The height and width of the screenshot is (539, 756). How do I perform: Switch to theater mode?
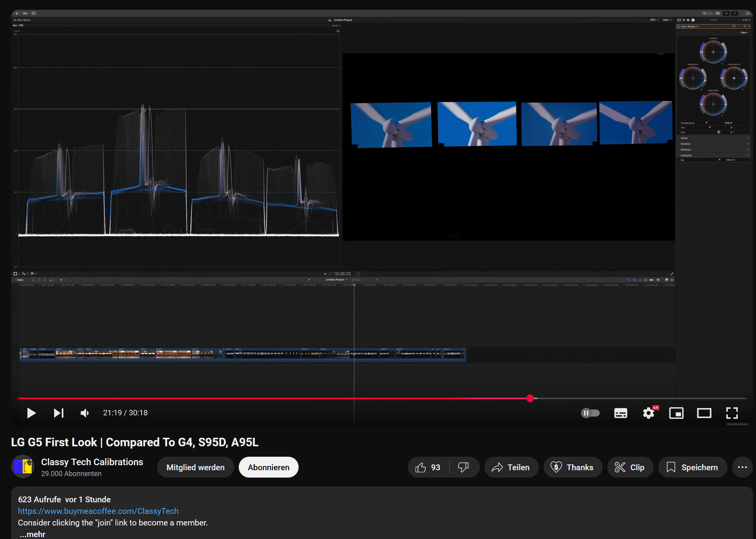(704, 413)
